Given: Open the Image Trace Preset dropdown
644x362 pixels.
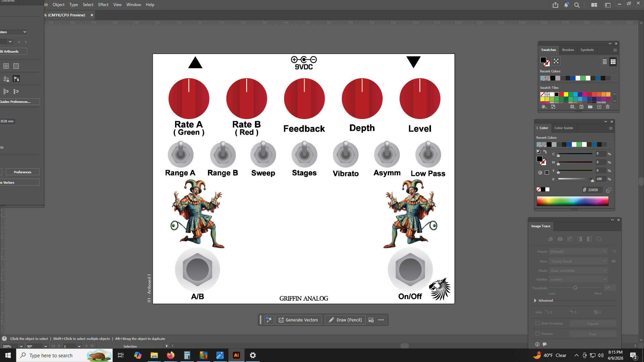Looking at the screenshot, I should pos(578,251).
